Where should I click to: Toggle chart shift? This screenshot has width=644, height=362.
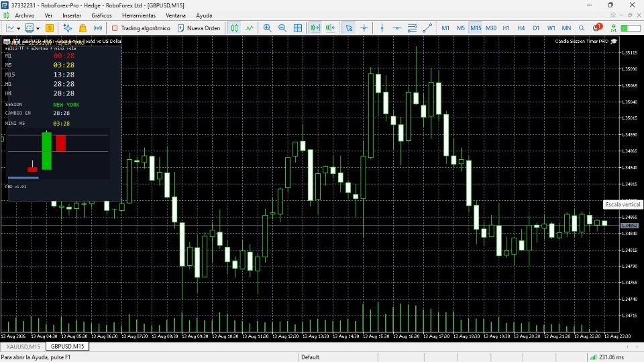pyautogui.click(x=330, y=28)
